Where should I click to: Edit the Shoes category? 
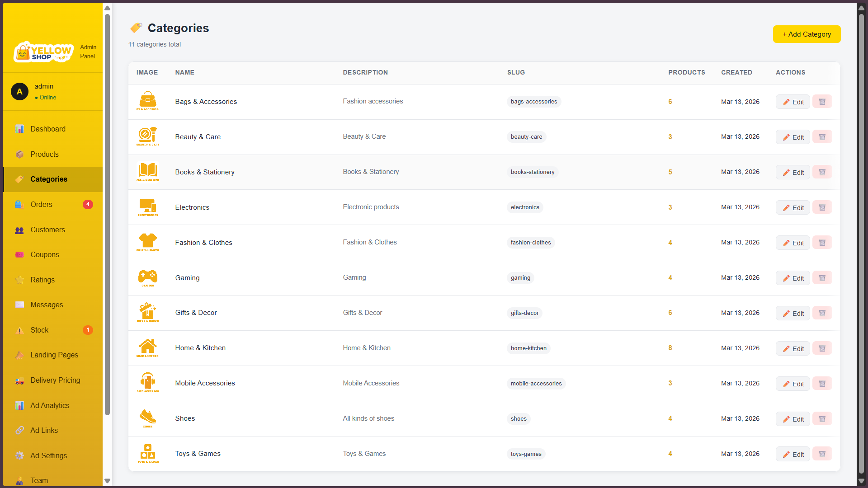793,419
